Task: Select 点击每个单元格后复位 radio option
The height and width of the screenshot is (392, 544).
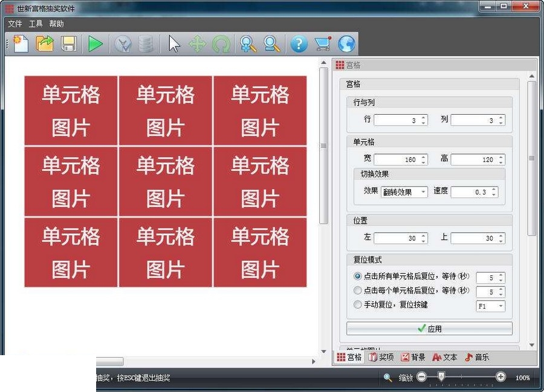Action: pos(358,291)
